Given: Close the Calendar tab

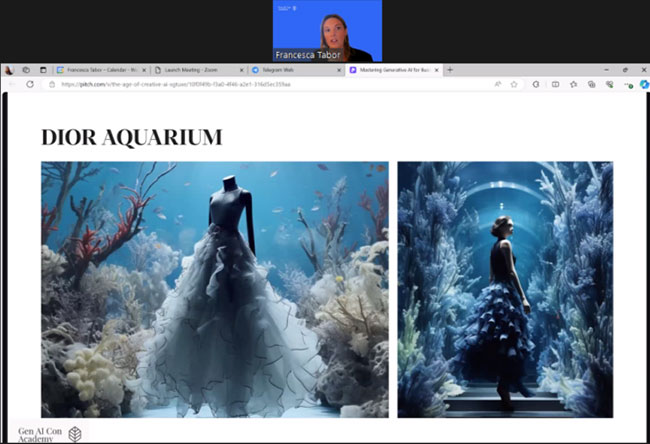Looking at the screenshot, I should [x=144, y=70].
